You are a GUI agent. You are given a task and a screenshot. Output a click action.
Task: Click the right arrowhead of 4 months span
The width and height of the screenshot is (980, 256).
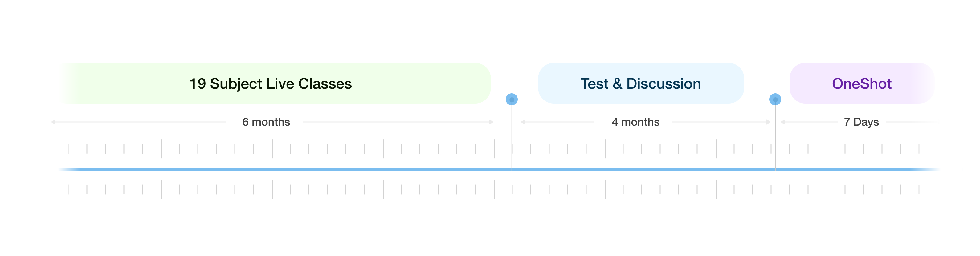[769, 122]
